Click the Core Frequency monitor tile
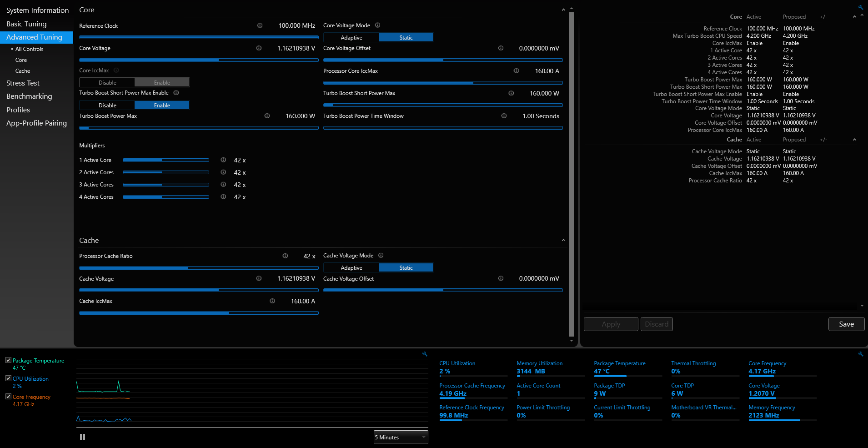This screenshot has width=868, height=448. [782, 368]
